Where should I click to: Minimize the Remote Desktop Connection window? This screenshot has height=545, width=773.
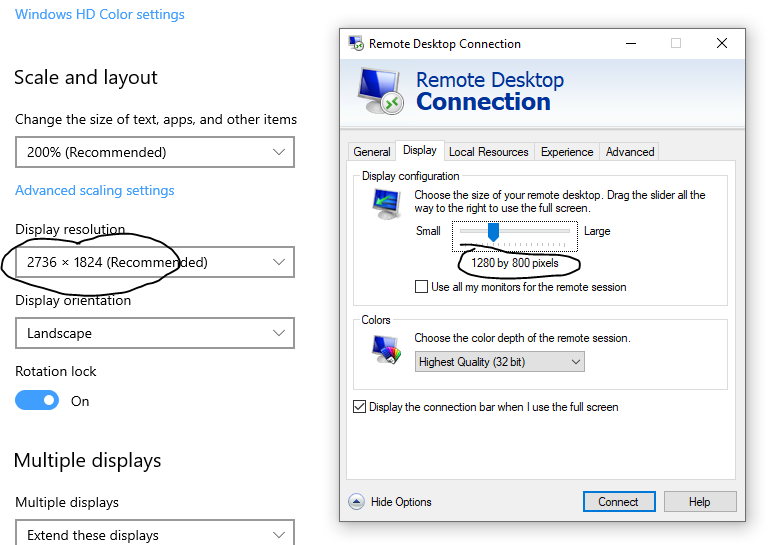coord(631,43)
